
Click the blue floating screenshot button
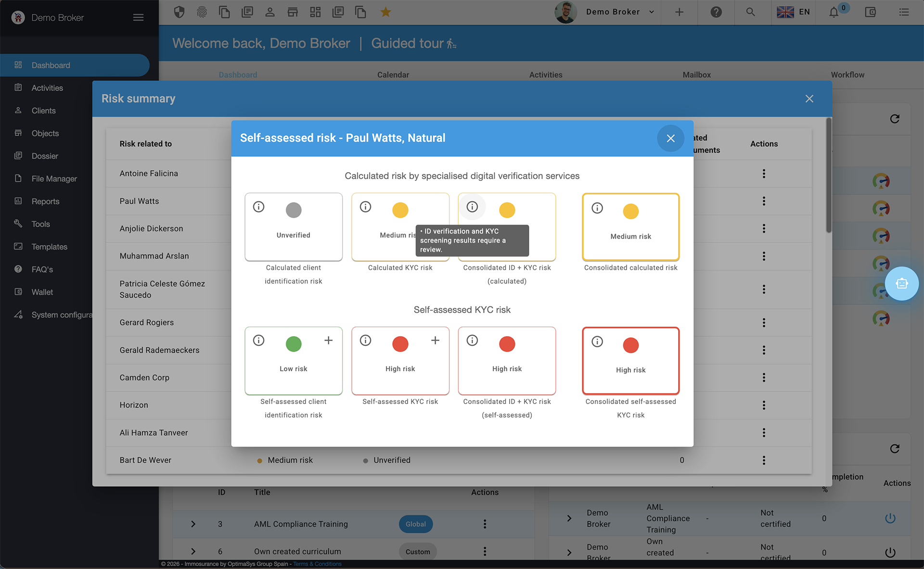(x=901, y=284)
